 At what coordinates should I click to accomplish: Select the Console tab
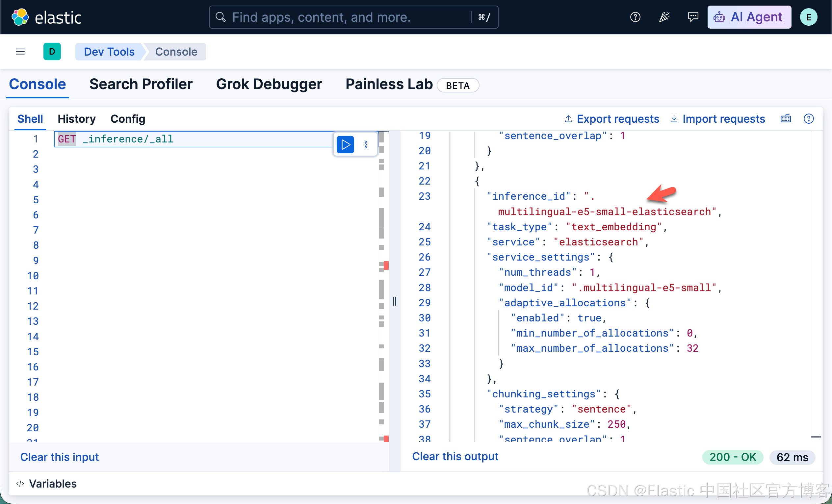click(38, 85)
